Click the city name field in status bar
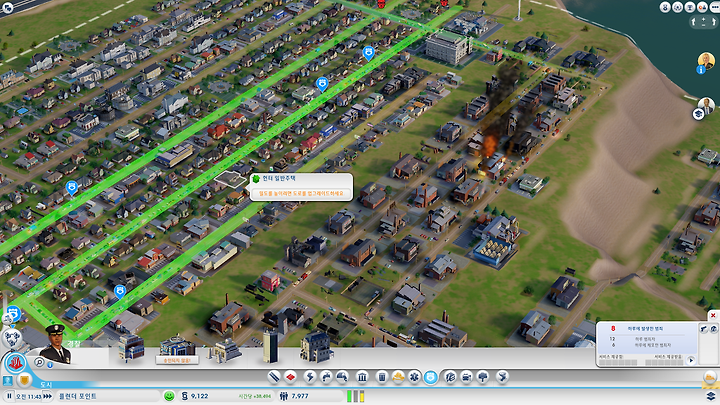 pyautogui.click(x=108, y=396)
